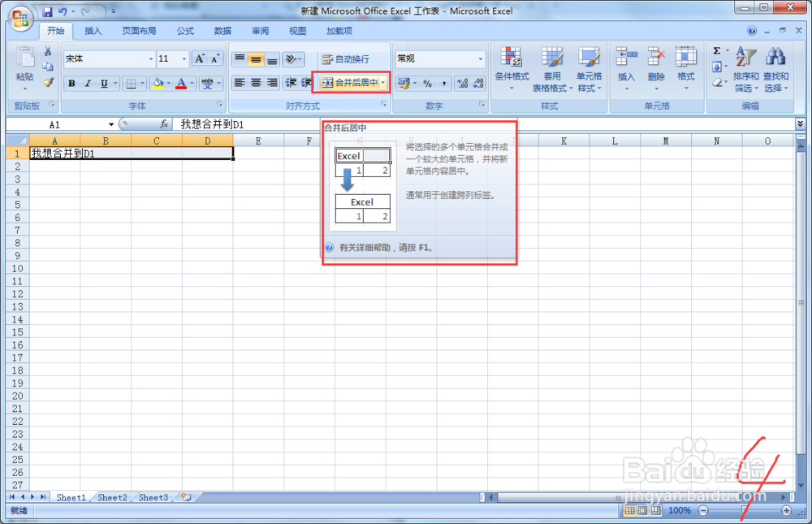Click the zoom out minus button
The image size is (812, 524).
click(x=703, y=510)
